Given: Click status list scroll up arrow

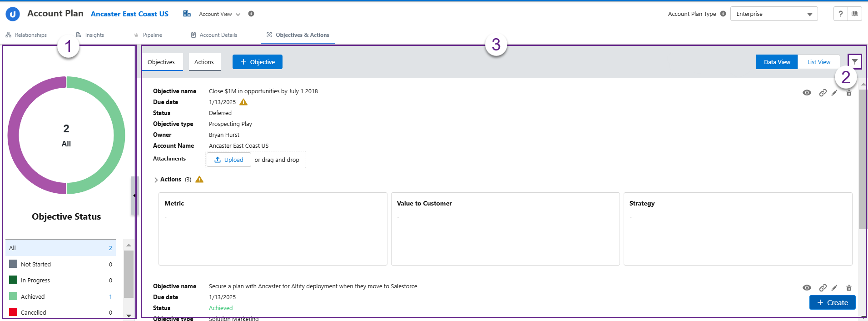Looking at the screenshot, I should 129,245.
